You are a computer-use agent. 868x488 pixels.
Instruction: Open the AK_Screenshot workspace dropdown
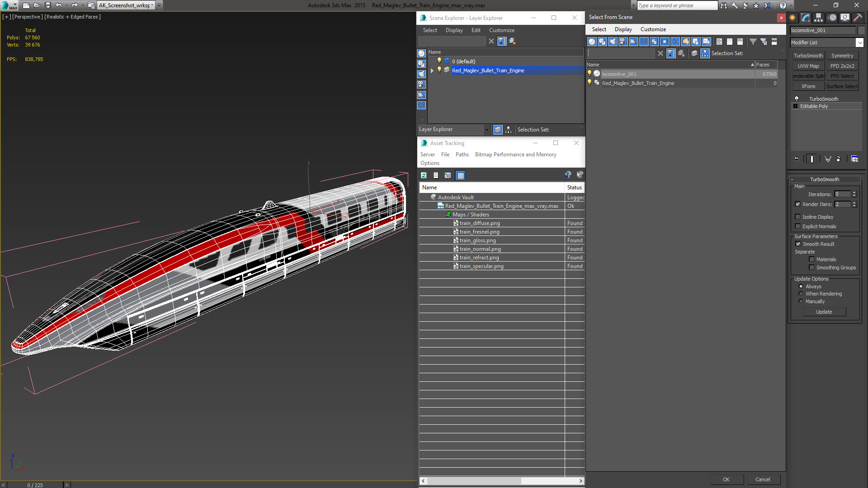tap(152, 5)
